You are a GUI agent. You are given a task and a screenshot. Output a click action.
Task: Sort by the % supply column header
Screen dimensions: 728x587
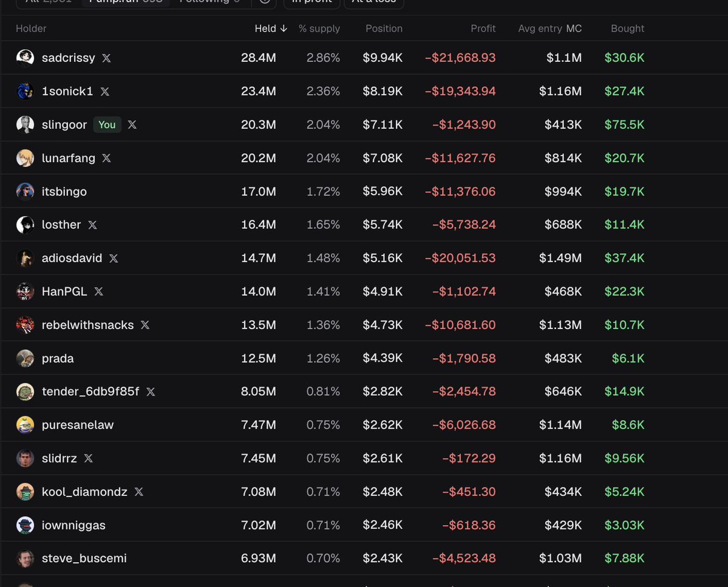(319, 29)
